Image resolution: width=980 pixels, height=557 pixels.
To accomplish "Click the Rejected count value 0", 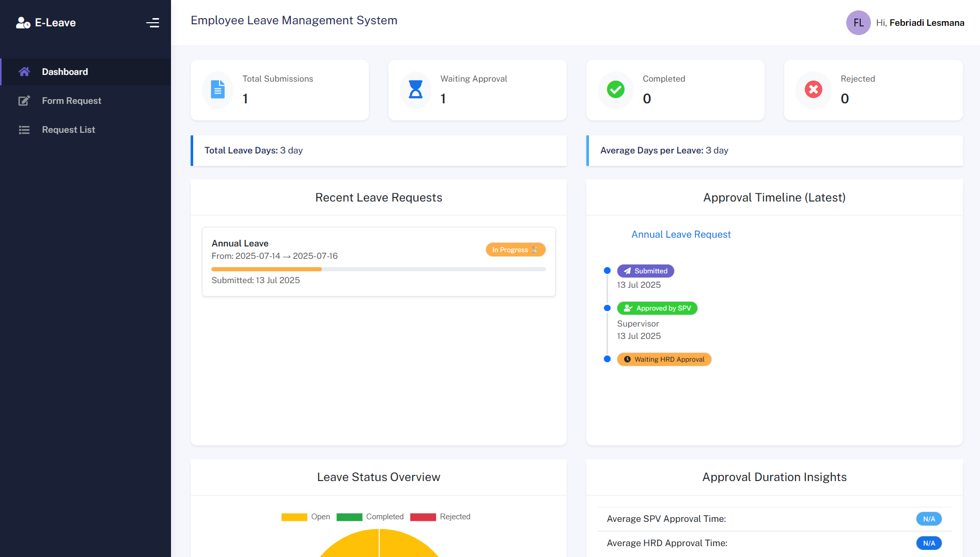I will pyautogui.click(x=845, y=99).
